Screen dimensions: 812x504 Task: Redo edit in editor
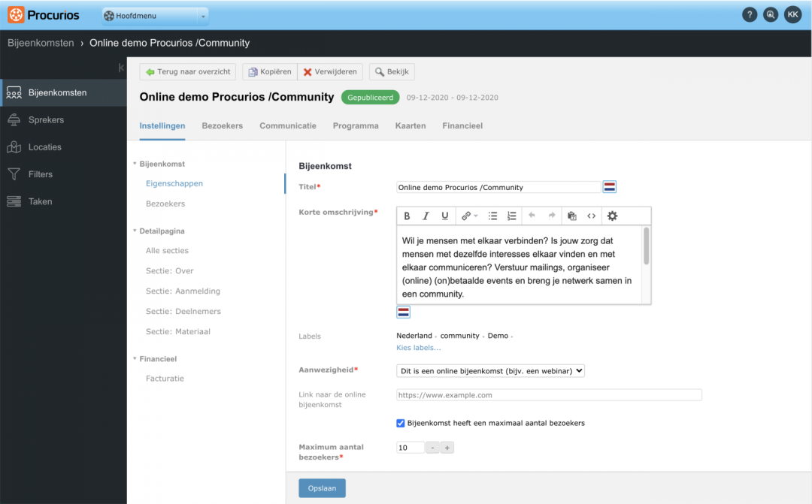552,216
